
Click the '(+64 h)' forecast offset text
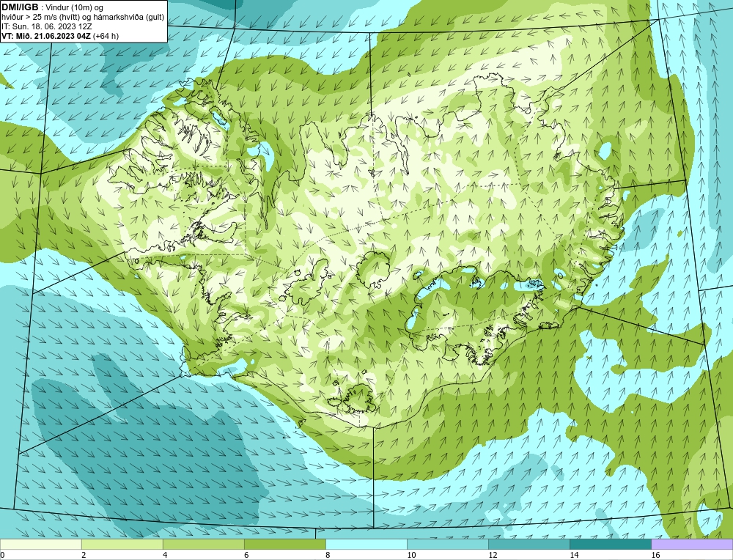coord(106,35)
